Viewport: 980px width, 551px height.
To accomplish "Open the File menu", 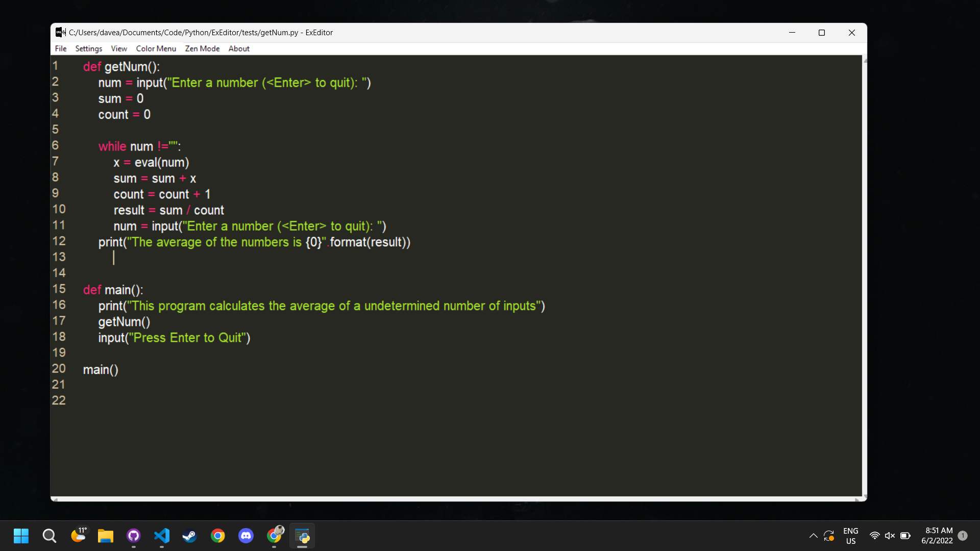I will coord(61,48).
